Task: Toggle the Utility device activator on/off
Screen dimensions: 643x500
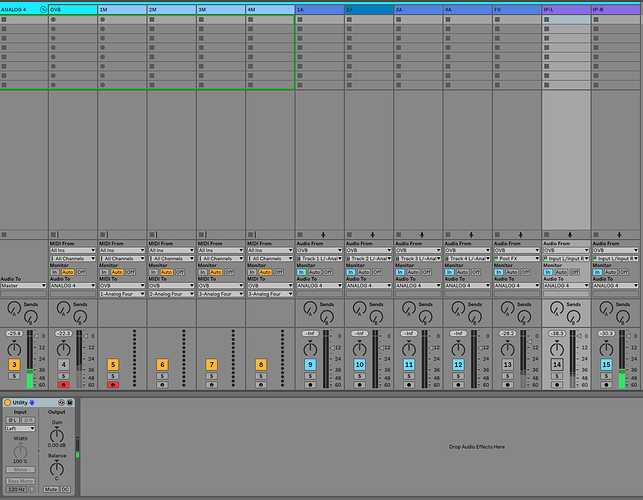Action: point(8,402)
